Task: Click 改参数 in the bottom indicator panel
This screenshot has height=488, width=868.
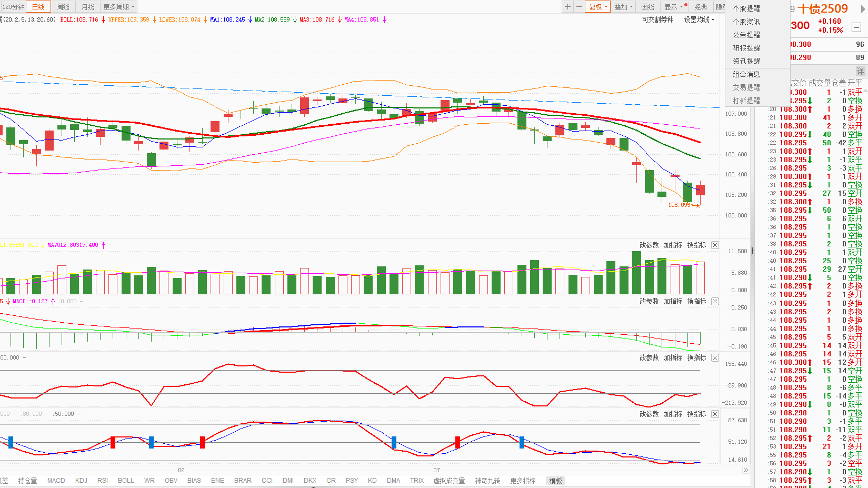Action: coord(649,414)
